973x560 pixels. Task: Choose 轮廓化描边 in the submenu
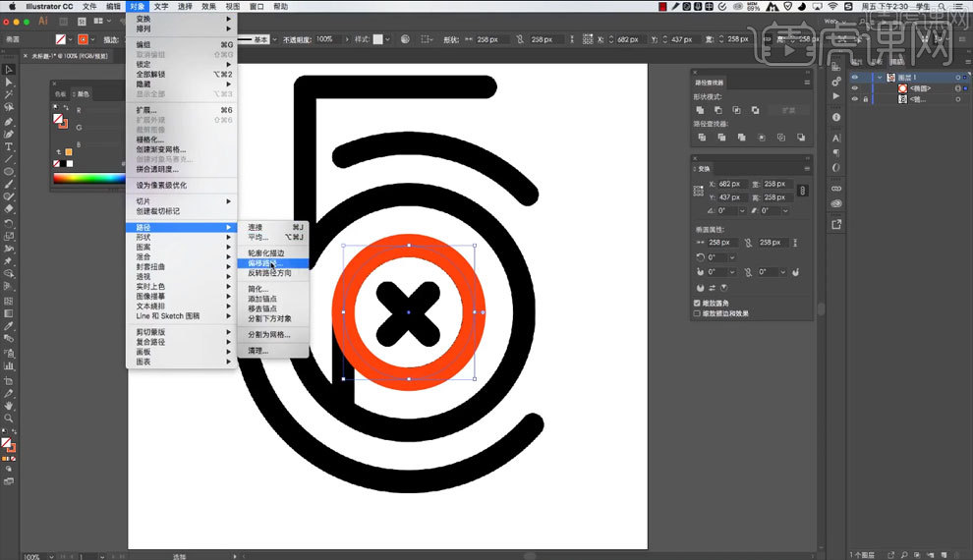273,253
